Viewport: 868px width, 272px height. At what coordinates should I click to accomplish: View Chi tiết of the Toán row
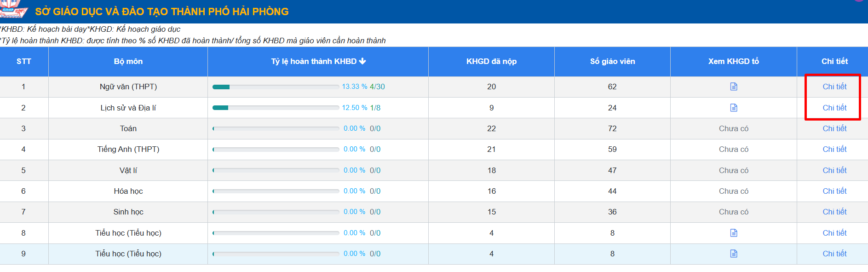coord(834,128)
